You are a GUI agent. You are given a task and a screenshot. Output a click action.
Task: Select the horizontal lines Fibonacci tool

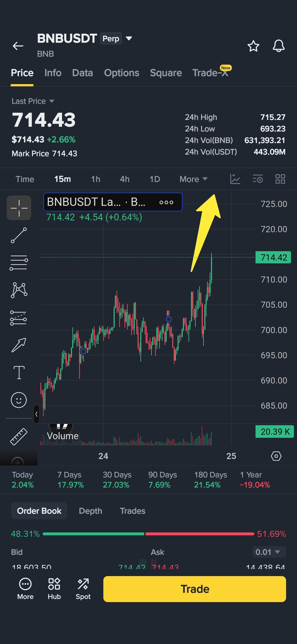[19, 263]
